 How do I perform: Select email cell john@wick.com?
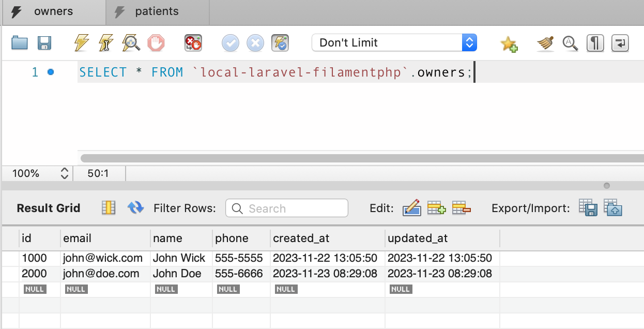click(x=105, y=258)
